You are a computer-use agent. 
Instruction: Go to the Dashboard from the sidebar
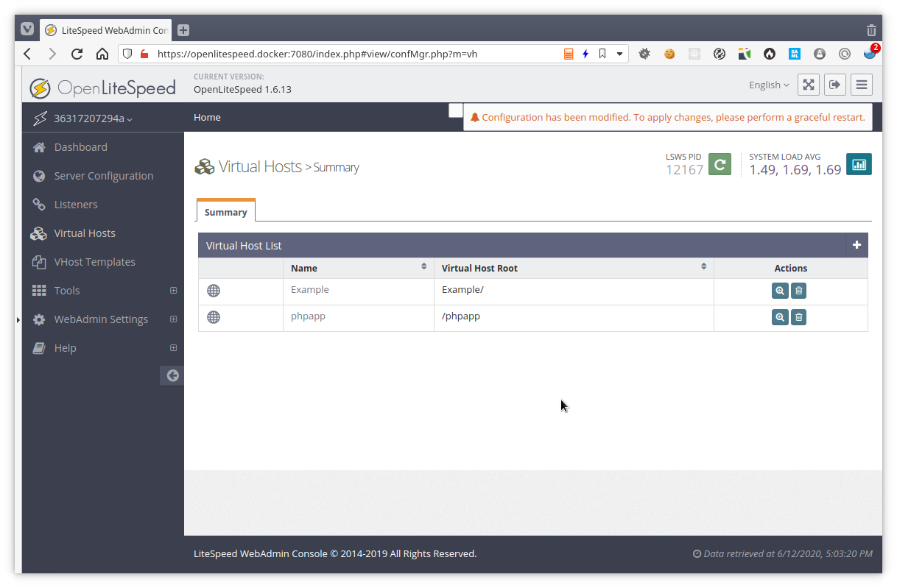click(x=81, y=146)
